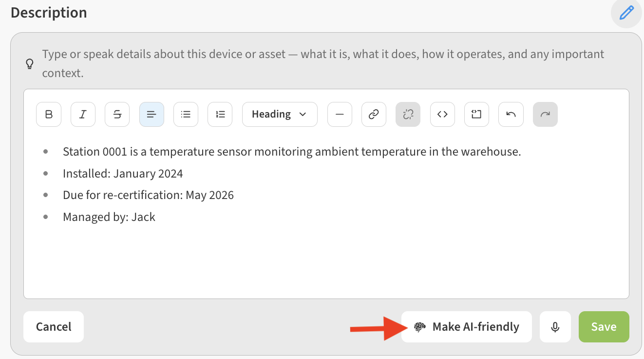644x359 pixels.
Task: Click the chevron arrow next to Heading
Action: [x=303, y=114]
